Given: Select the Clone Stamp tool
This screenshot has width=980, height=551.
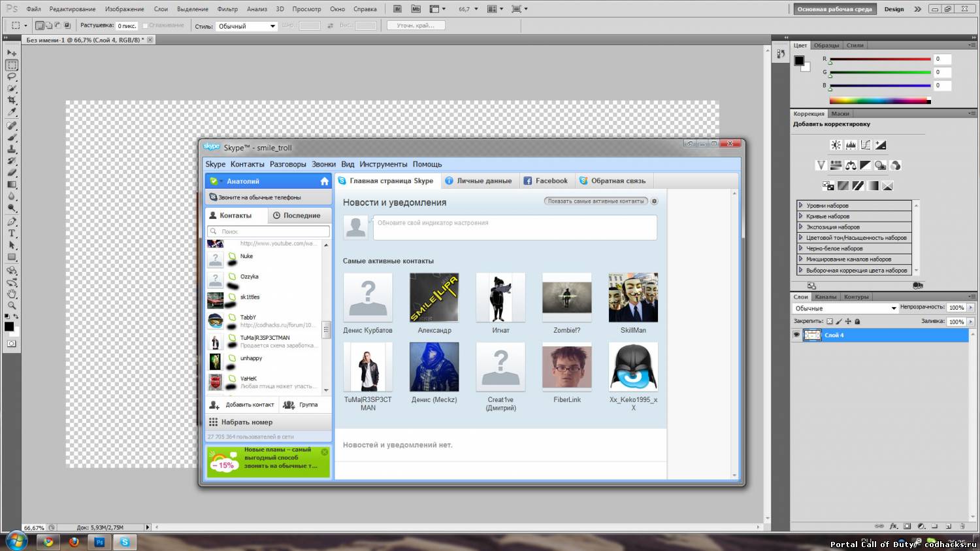Looking at the screenshot, I should (x=12, y=149).
